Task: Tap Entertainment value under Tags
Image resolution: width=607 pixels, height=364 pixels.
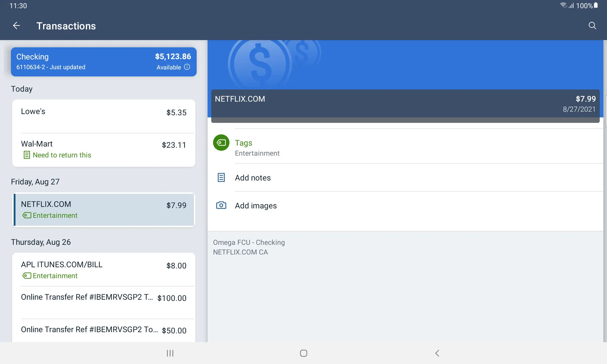Action: (257, 153)
